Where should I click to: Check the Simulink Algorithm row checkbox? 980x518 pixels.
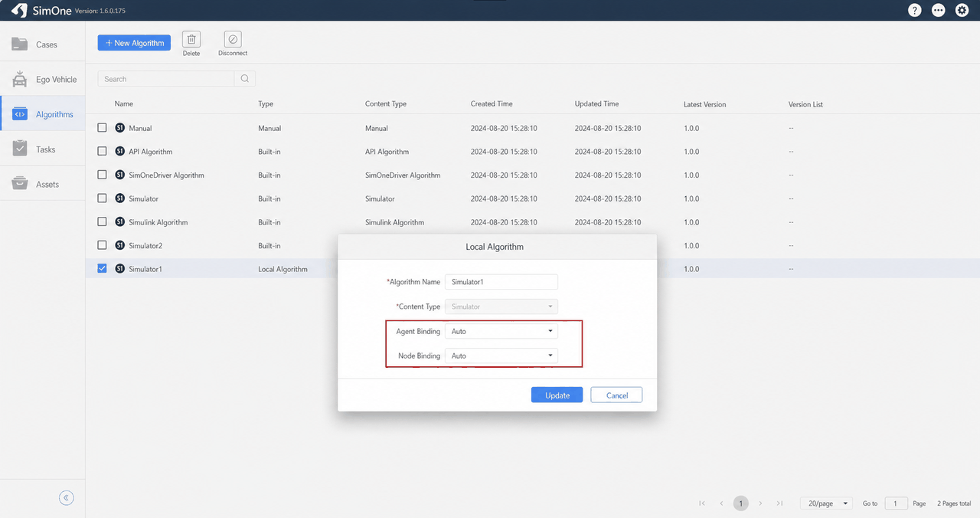102,222
